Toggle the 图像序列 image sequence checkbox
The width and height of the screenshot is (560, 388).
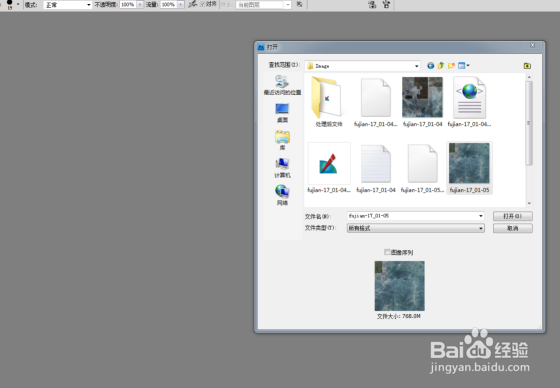(387, 252)
